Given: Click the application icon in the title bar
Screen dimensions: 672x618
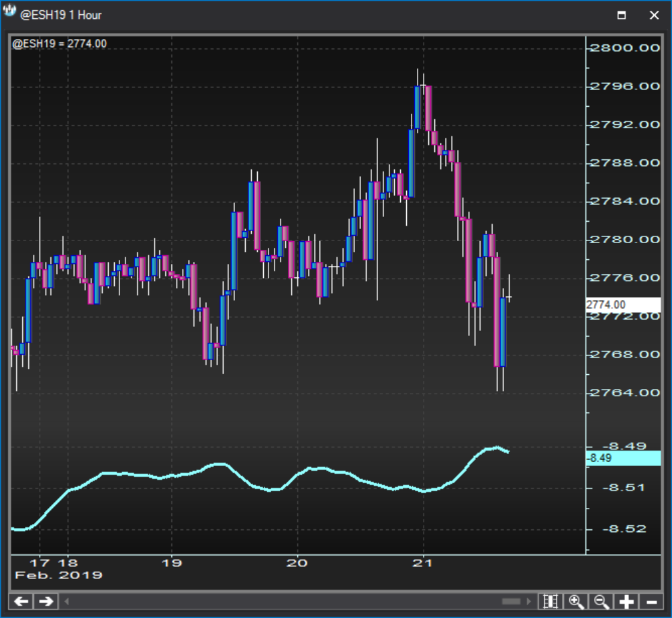Looking at the screenshot, I should [x=9, y=10].
